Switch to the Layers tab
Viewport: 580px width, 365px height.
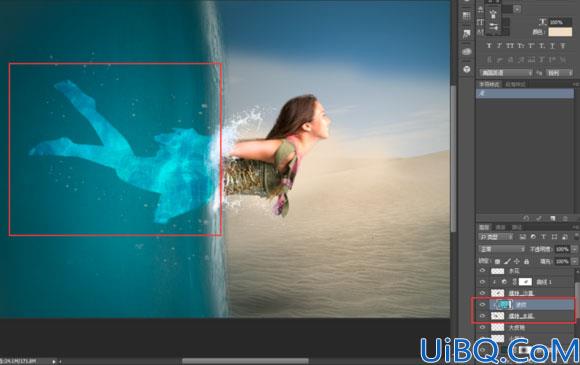coord(484,227)
